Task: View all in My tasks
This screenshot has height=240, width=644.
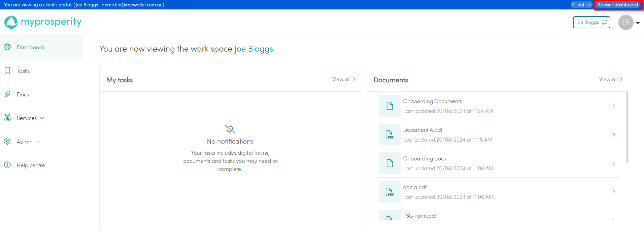Action: (343, 80)
